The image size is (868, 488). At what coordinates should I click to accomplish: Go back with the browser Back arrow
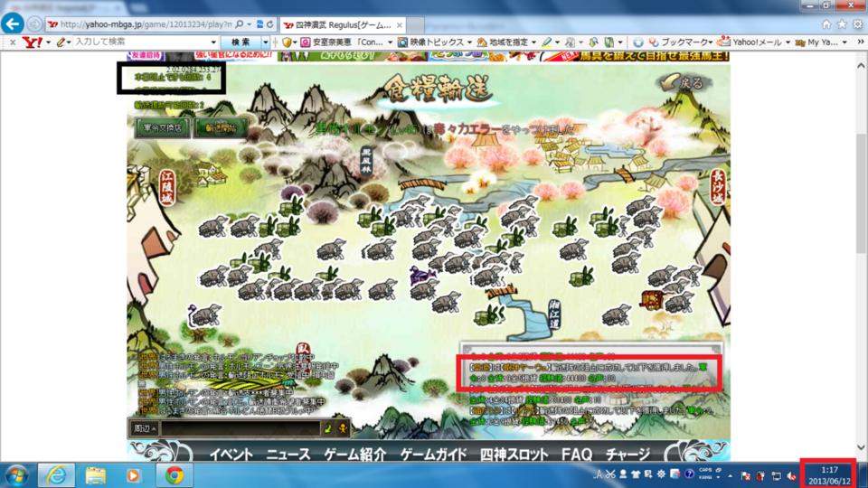click(x=12, y=23)
